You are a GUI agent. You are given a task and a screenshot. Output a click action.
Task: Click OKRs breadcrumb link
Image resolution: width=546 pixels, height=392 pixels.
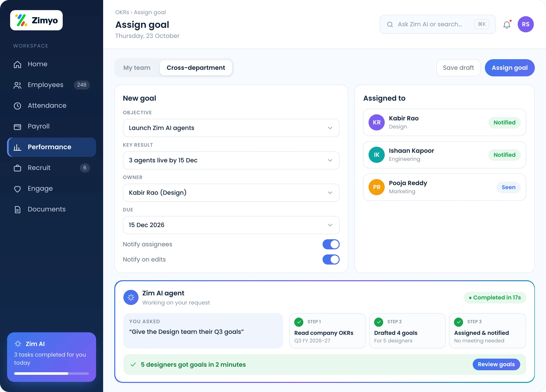pos(122,12)
